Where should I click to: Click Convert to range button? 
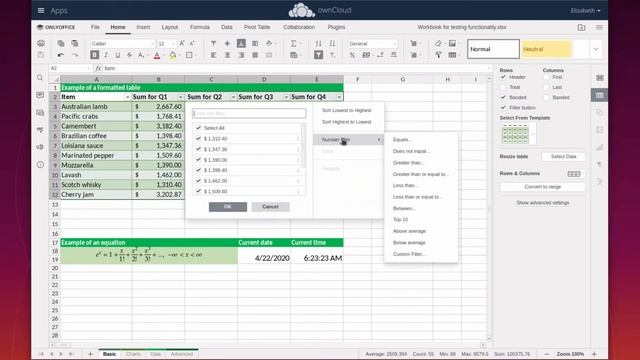(x=542, y=187)
